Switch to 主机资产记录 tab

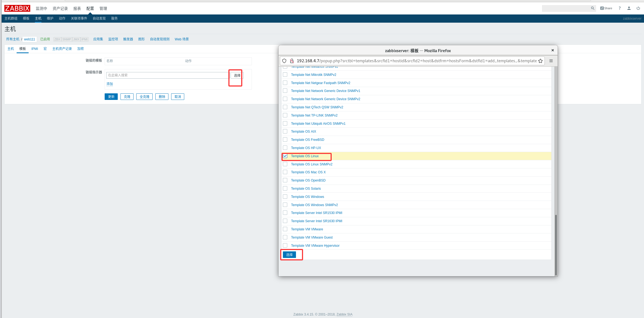click(62, 49)
